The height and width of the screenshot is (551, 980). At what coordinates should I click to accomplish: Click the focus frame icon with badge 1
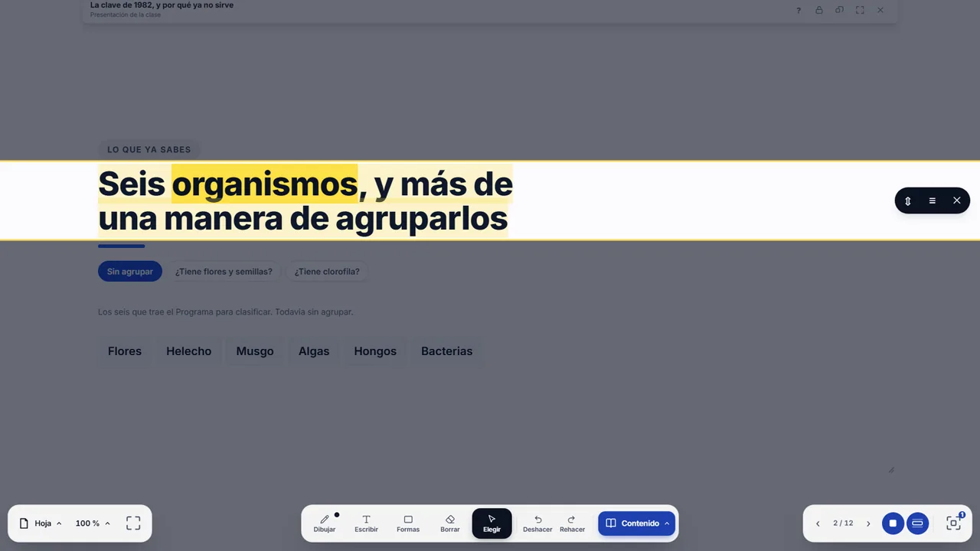pyautogui.click(x=953, y=523)
